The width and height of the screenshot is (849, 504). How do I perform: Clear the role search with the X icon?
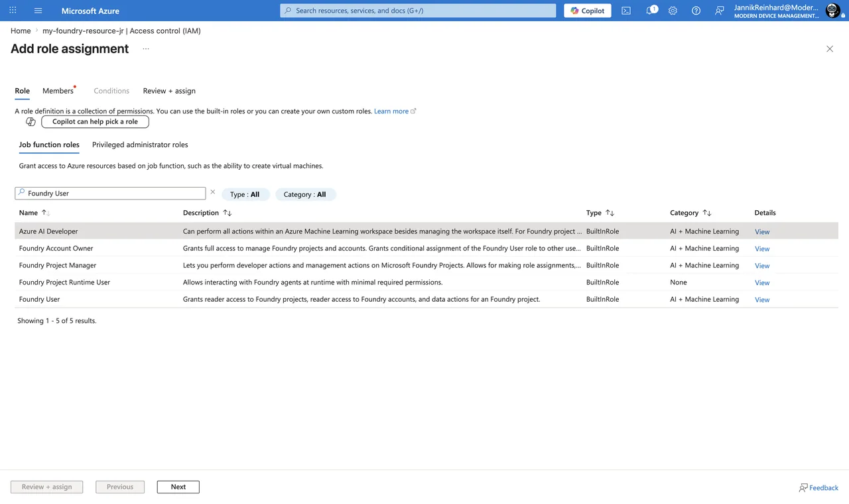tap(213, 192)
